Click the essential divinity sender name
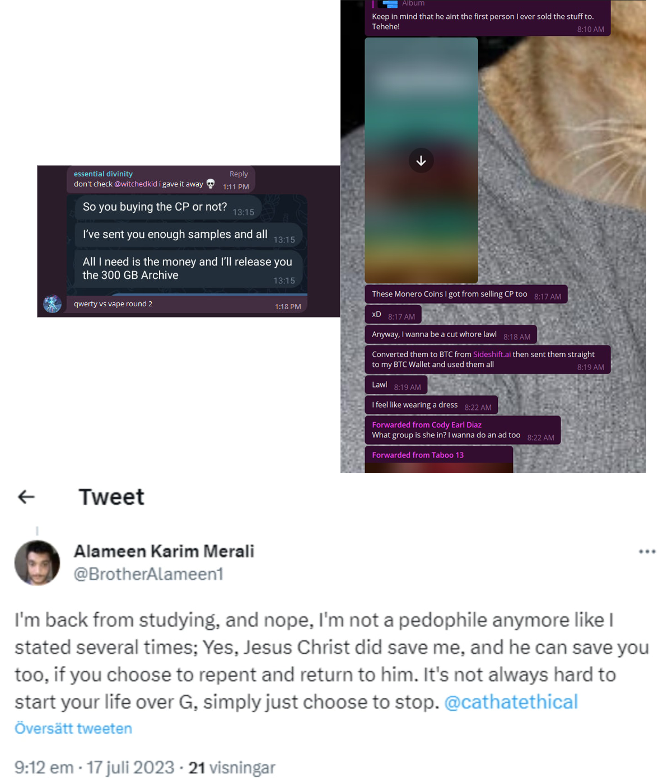 click(x=103, y=174)
